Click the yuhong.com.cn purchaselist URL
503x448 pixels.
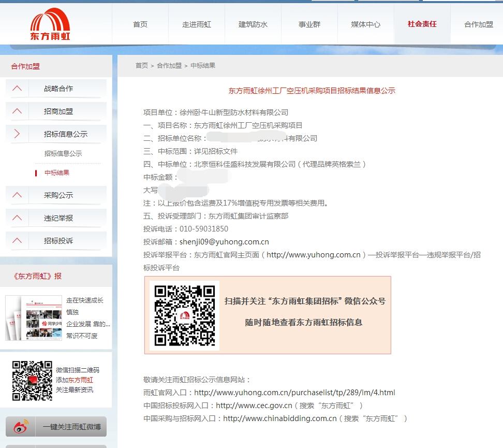[294, 393]
